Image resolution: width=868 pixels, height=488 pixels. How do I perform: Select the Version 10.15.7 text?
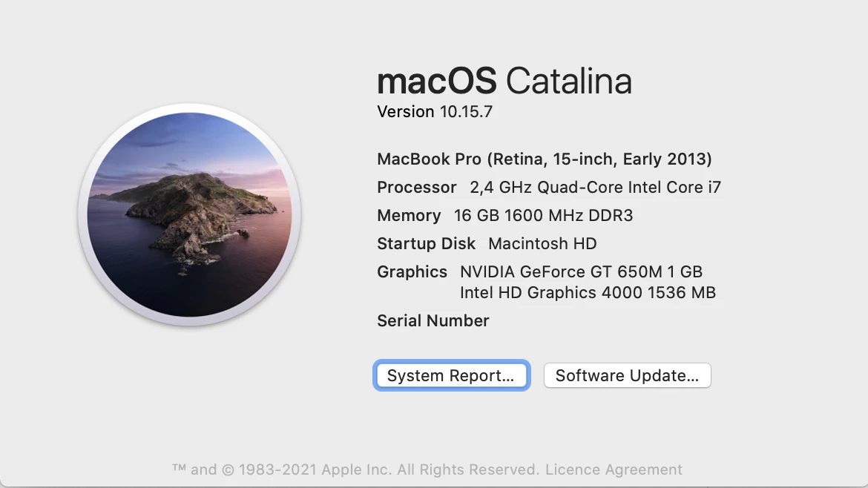tap(435, 112)
